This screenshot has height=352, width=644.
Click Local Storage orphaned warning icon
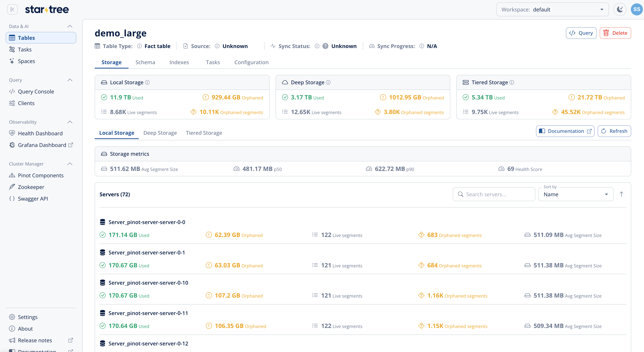point(206,97)
